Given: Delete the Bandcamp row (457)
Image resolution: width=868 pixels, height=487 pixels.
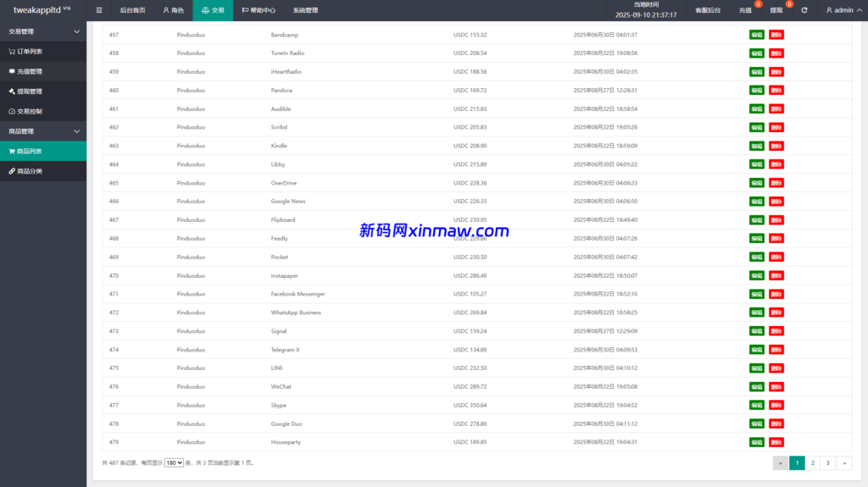Looking at the screenshot, I should coord(776,35).
